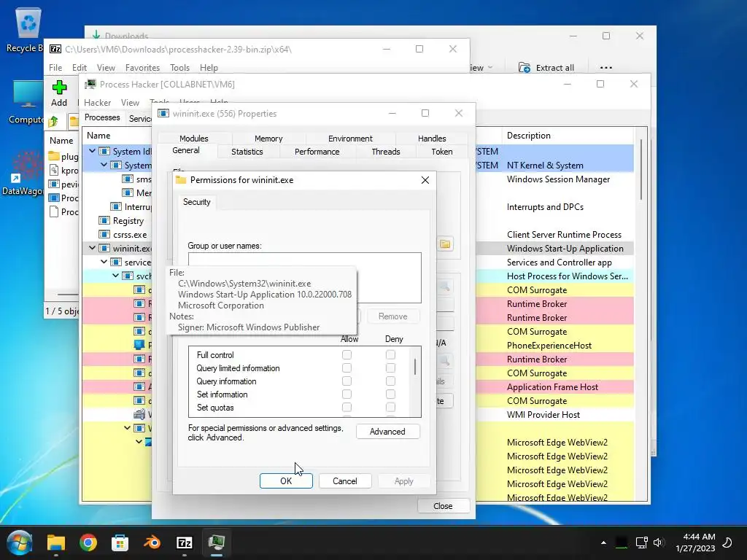Click Close in the Properties window
The image size is (747, 560).
[x=443, y=506]
